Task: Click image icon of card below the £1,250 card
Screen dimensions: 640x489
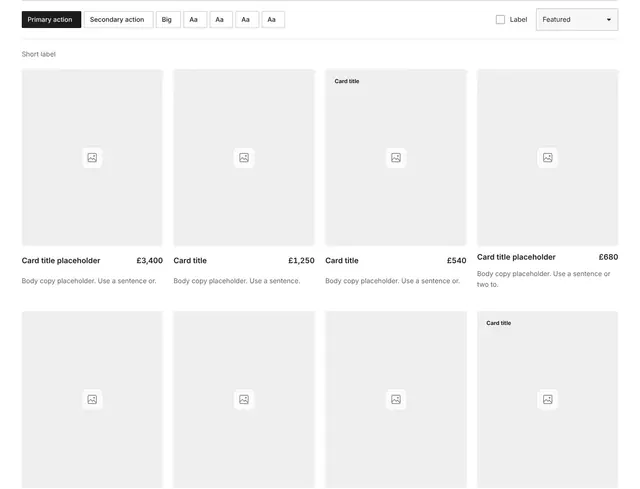Action: [244, 399]
